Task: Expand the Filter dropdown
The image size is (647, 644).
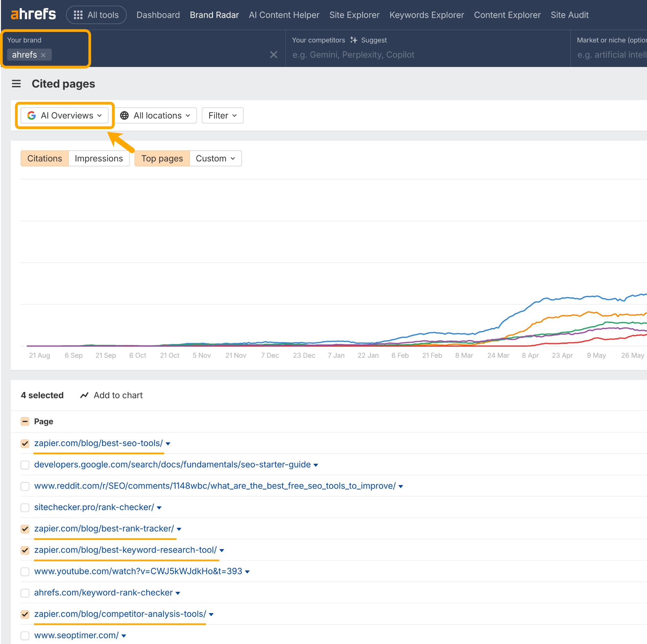Action: pyautogui.click(x=222, y=116)
